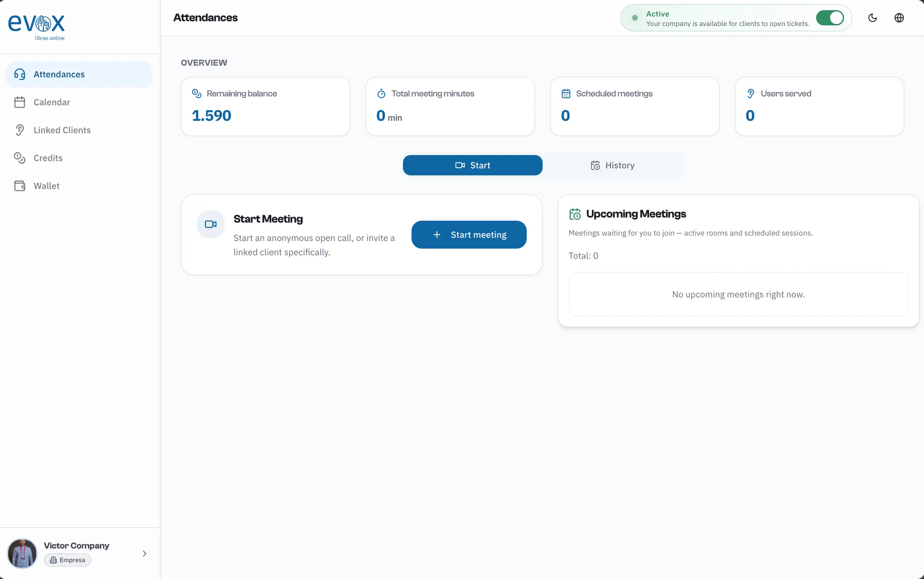The width and height of the screenshot is (924, 579).
Task: Open the Credits section
Action: point(79,158)
